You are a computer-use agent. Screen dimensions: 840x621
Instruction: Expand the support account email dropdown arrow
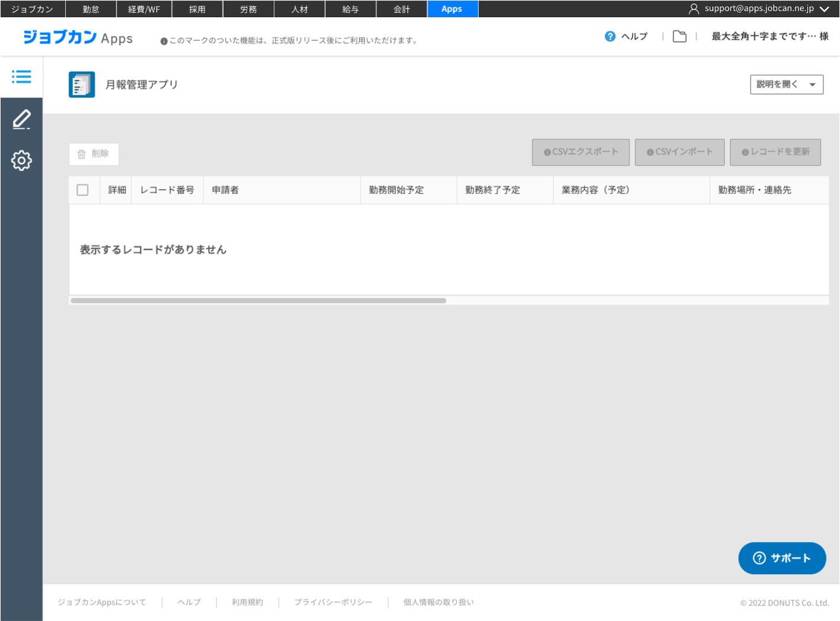pyautogui.click(x=824, y=9)
